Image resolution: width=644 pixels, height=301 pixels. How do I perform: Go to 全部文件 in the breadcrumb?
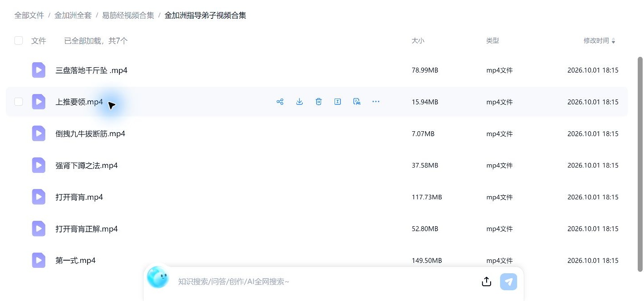pos(29,15)
